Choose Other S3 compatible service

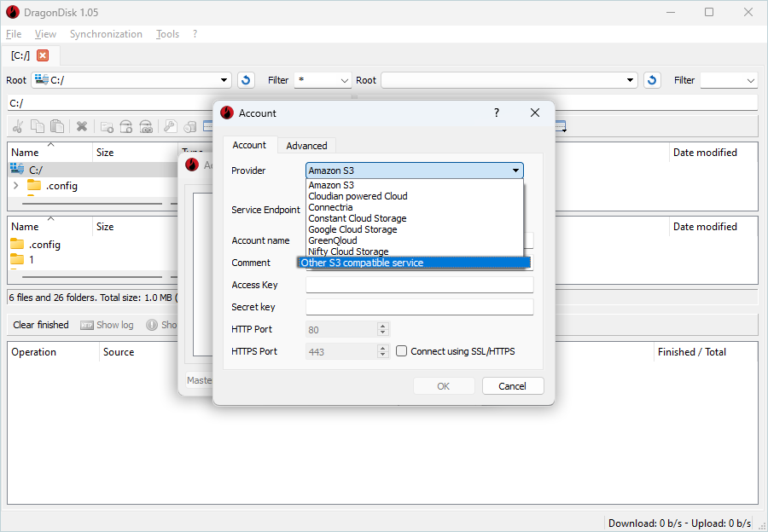[x=414, y=263]
